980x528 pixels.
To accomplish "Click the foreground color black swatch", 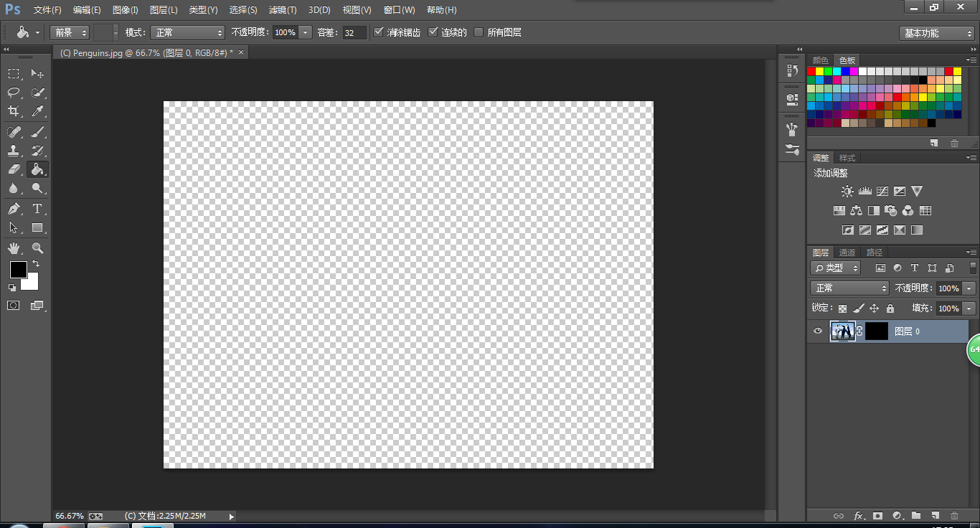I will point(18,270).
